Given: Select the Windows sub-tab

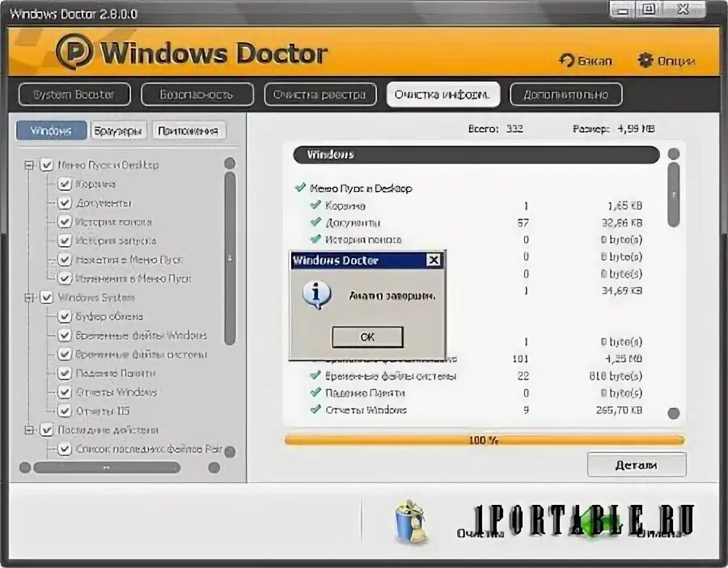Looking at the screenshot, I should (52, 130).
